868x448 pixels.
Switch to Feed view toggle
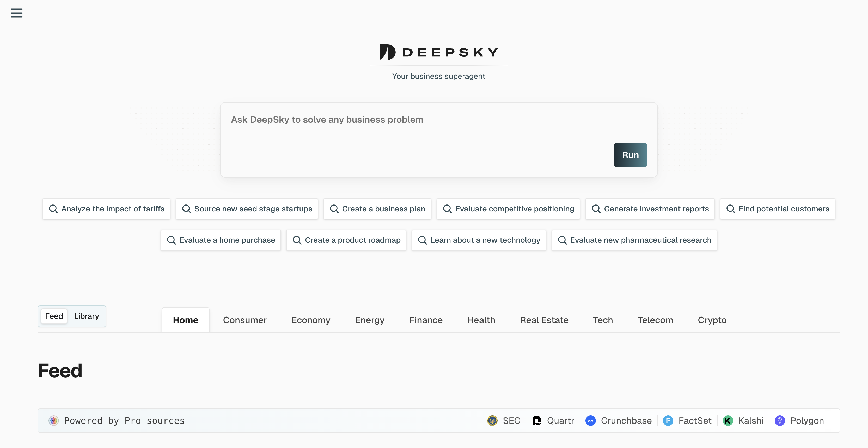point(54,316)
